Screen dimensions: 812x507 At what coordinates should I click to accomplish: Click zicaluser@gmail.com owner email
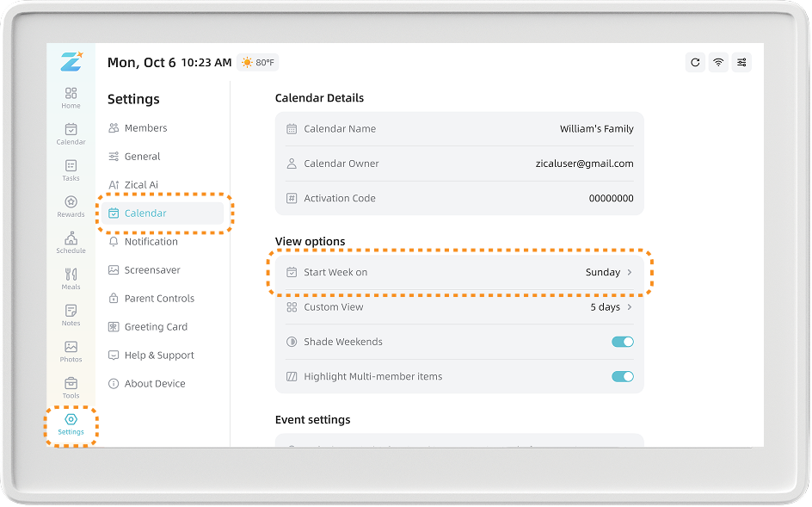(584, 164)
